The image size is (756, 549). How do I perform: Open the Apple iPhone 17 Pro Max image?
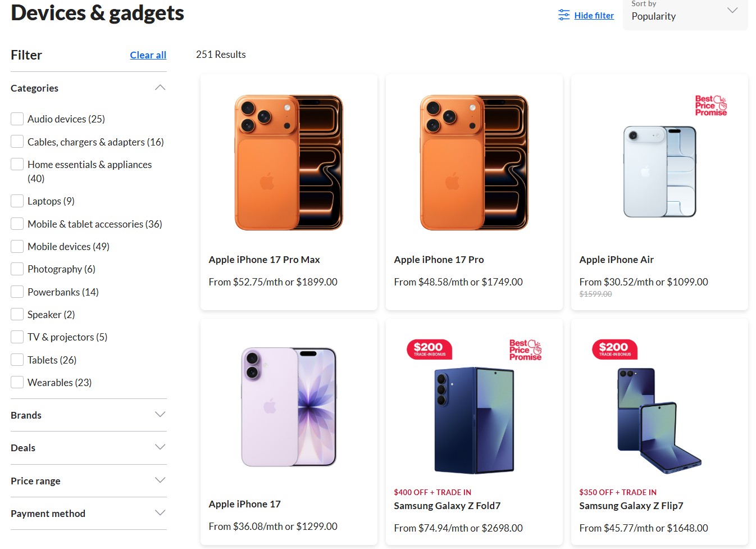click(289, 162)
